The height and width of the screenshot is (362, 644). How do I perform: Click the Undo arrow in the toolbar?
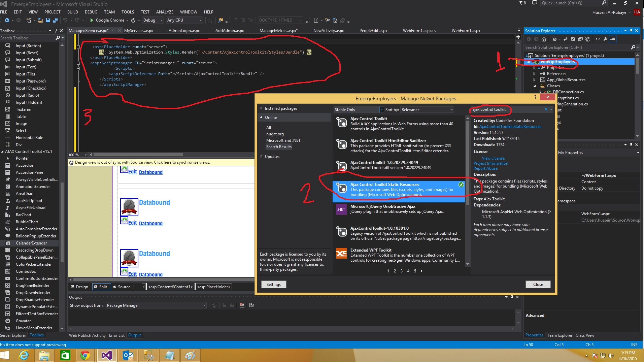65,20
